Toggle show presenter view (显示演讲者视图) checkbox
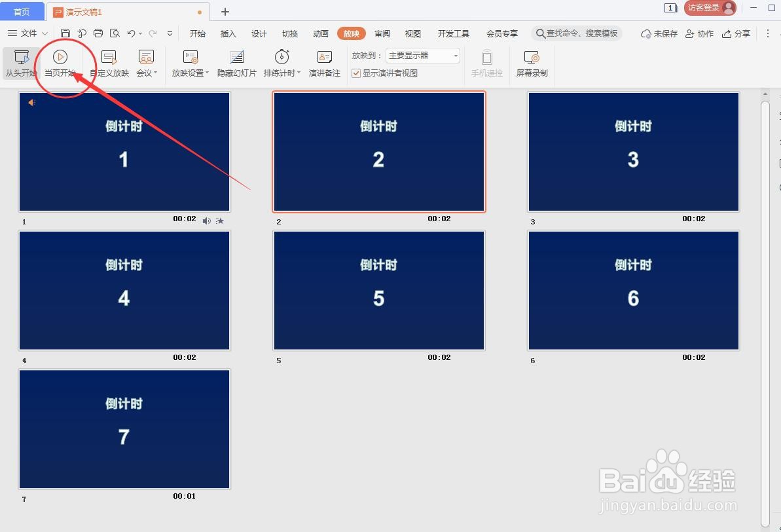 point(356,73)
